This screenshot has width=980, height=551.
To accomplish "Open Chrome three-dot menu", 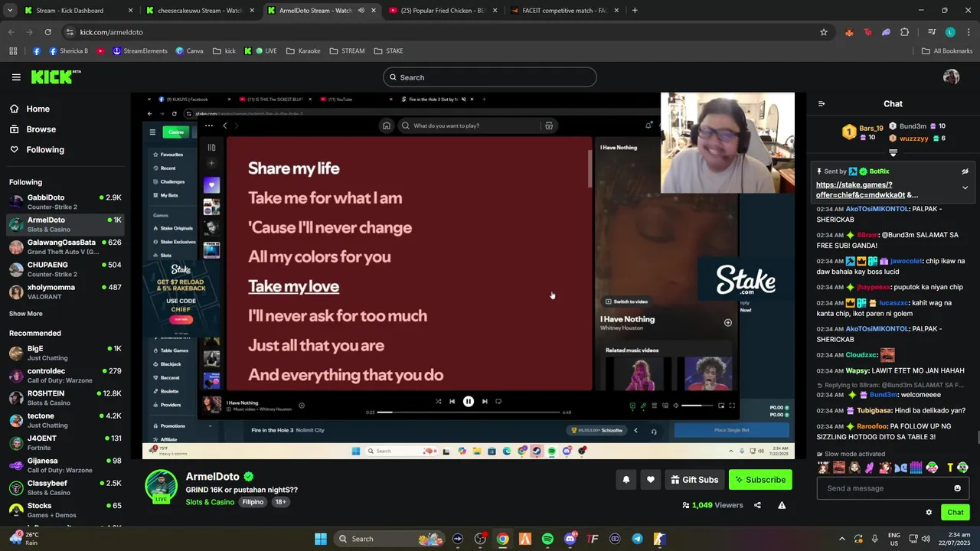I will click(968, 32).
